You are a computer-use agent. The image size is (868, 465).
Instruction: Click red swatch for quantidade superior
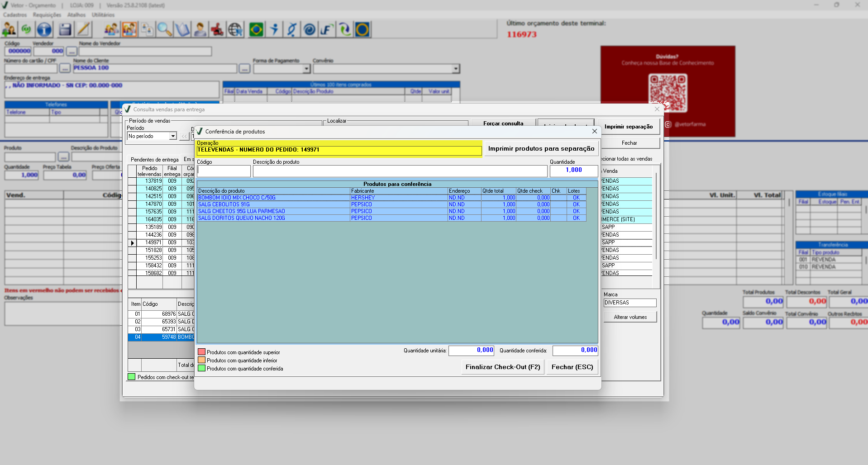coord(202,352)
